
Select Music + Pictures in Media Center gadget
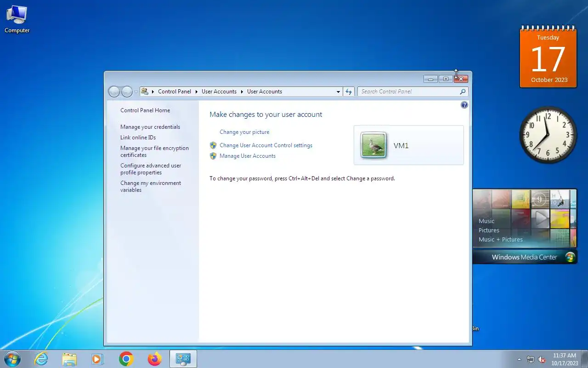(x=501, y=239)
